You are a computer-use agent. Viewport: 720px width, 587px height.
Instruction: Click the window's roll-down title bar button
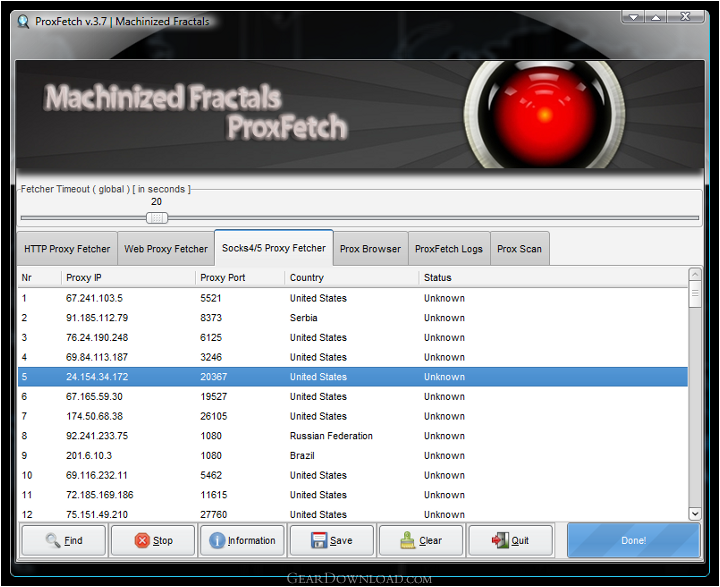pyautogui.click(x=633, y=17)
